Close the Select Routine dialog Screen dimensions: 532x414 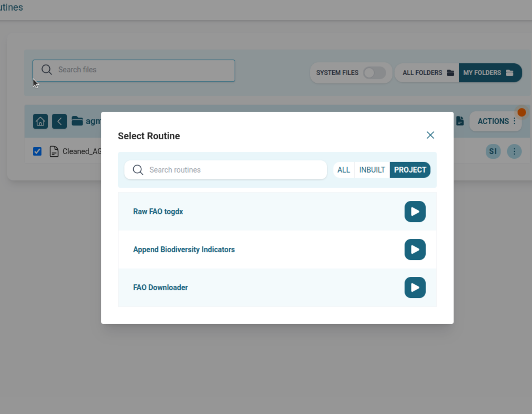(430, 135)
